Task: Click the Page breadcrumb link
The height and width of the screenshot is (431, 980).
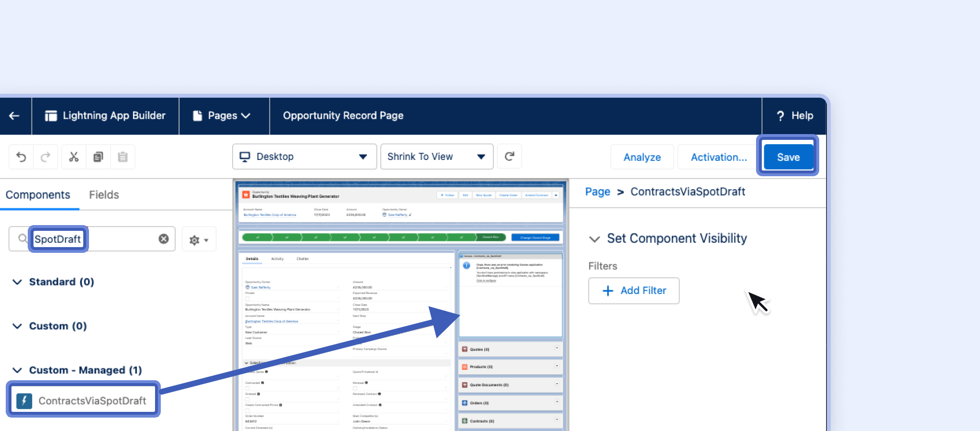Action: [x=598, y=192]
